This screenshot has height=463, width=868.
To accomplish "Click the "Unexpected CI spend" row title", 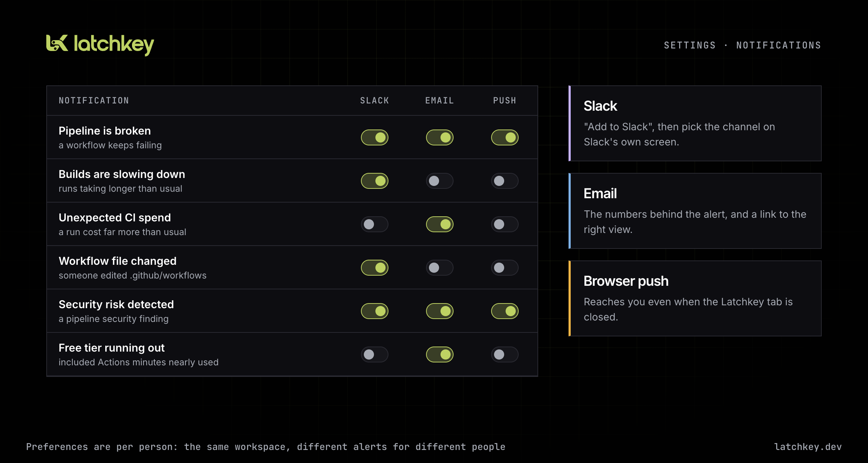I will point(115,217).
